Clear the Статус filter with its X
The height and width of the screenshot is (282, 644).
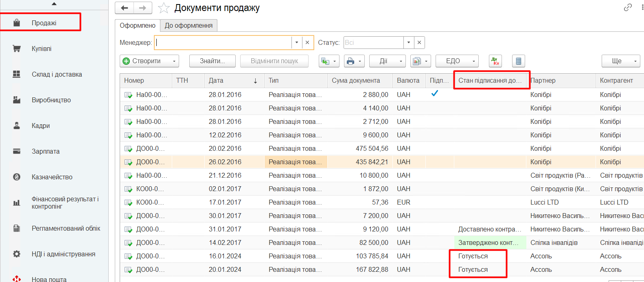click(419, 42)
